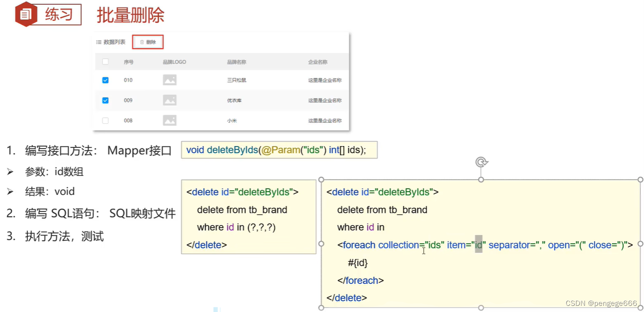Click the bullet 结果: void
This screenshot has height=312, width=644.
[x=50, y=192]
